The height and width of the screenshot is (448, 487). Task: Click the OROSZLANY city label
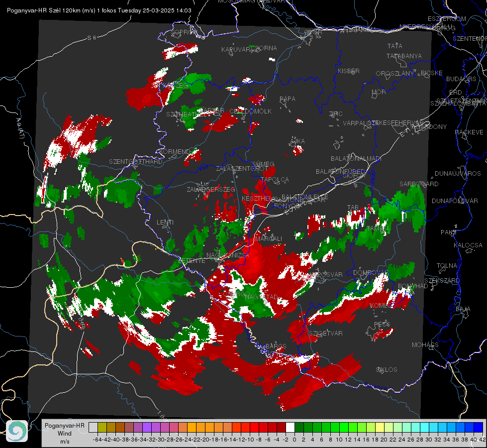[x=395, y=73]
